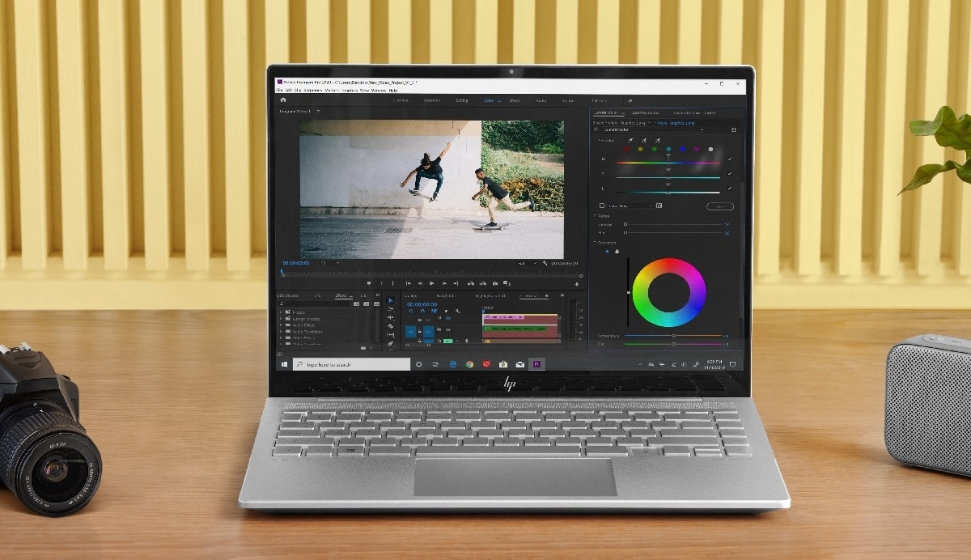The width and height of the screenshot is (971, 560).
Task: Enable the Color/Gray mask checkbox
Action: (x=602, y=206)
